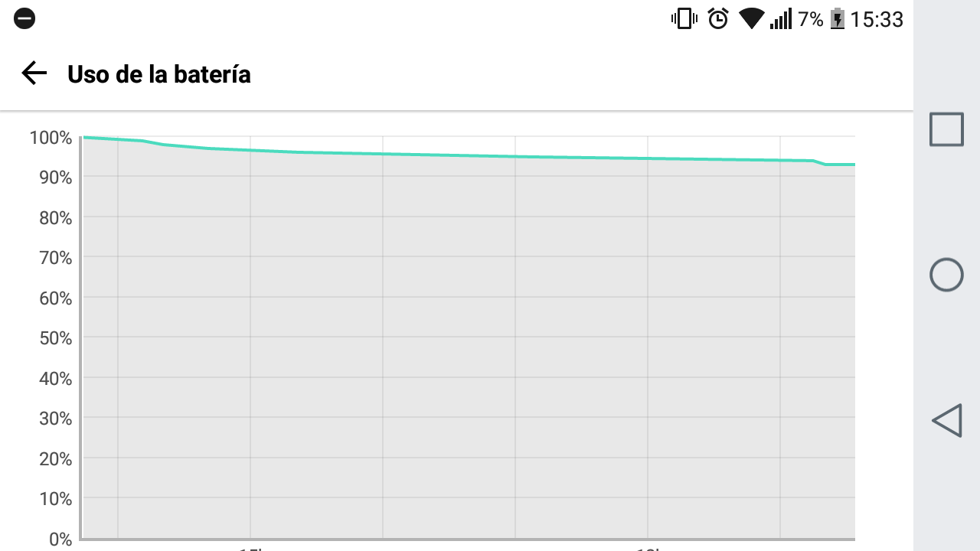The height and width of the screenshot is (551, 980).
Task: Go home with the circle button
Action: pos(946,275)
